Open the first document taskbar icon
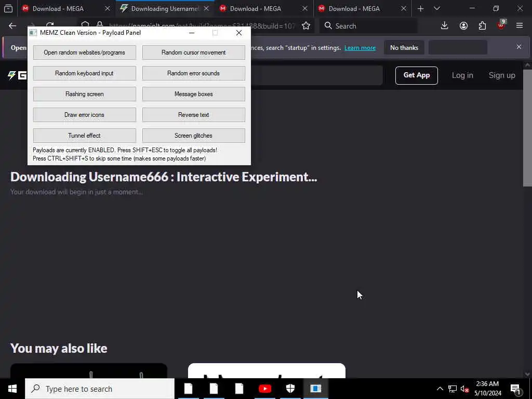Viewport: 532px width, 399px height. coord(188,389)
